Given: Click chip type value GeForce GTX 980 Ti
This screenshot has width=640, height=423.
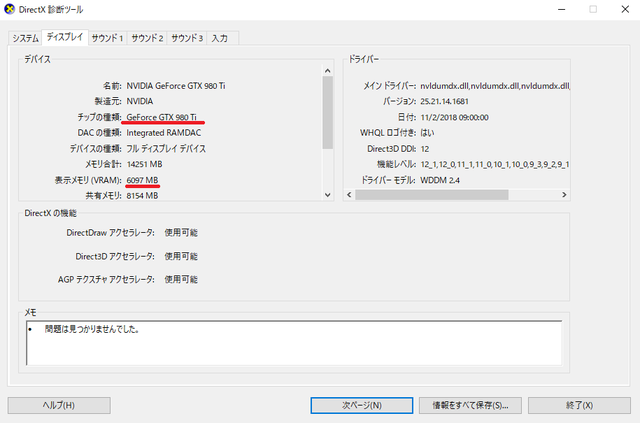Looking at the screenshot, I should coord(162,117).
